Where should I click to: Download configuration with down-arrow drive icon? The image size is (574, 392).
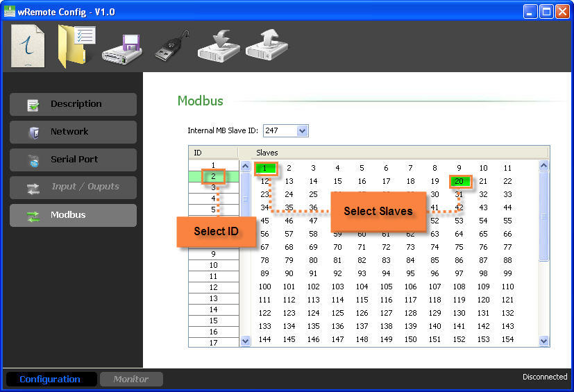point(219,46)
